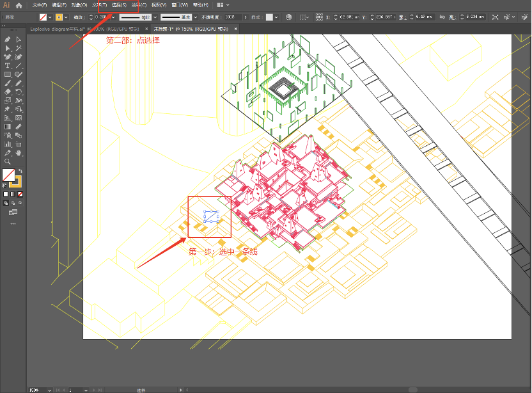Open the 对象(O) menu
The width and height of the screenshot is (532, 393).
[x=79, y=5]
